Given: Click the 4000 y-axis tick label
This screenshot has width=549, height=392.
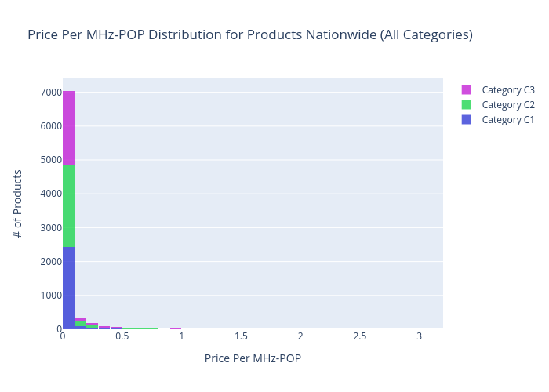Looking at the screenshot, I should [52, 194].
